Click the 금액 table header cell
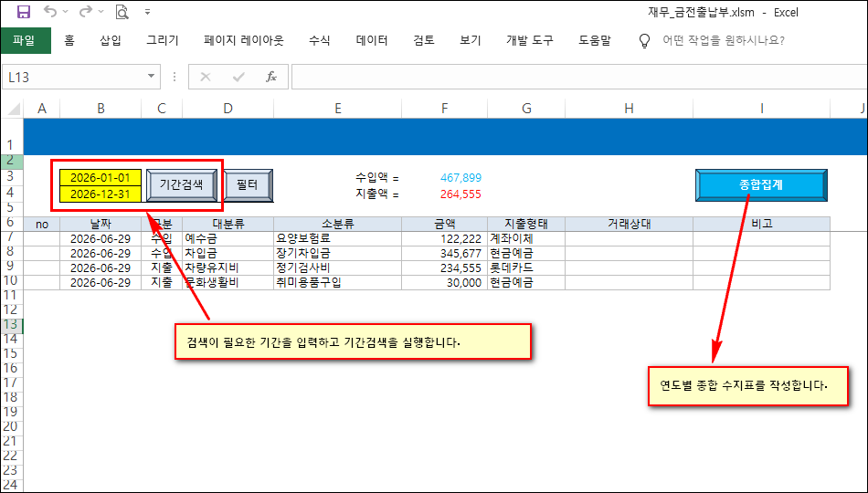Screen dimensions: 868x493 pyautogui.click(x=445, y=224)
